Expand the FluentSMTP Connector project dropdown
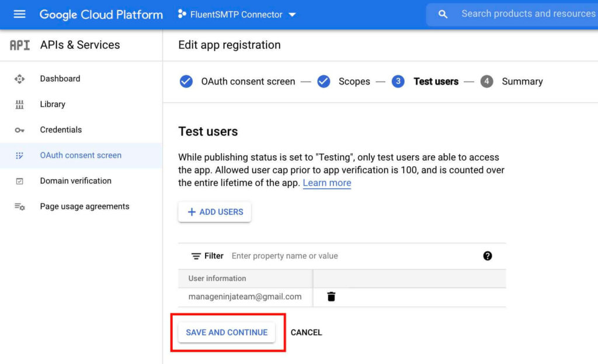 (x=292, y=15)
